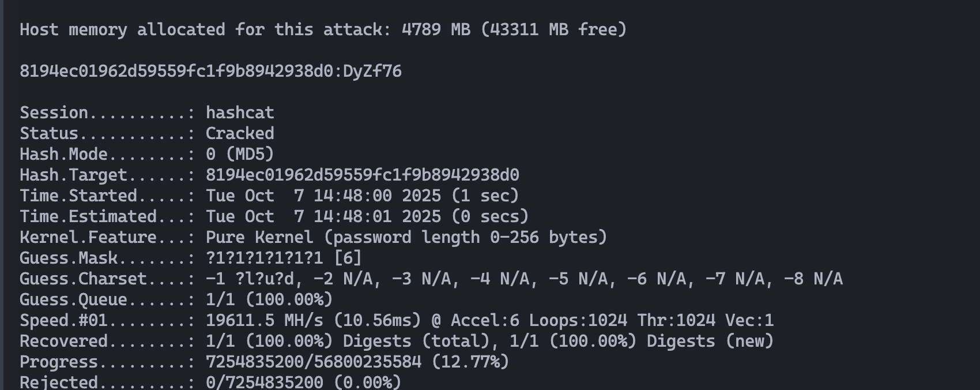Click the "Thr:1024" text in the Speed line
This screenshot has height=390, width=980.
(x=676, y=320)
